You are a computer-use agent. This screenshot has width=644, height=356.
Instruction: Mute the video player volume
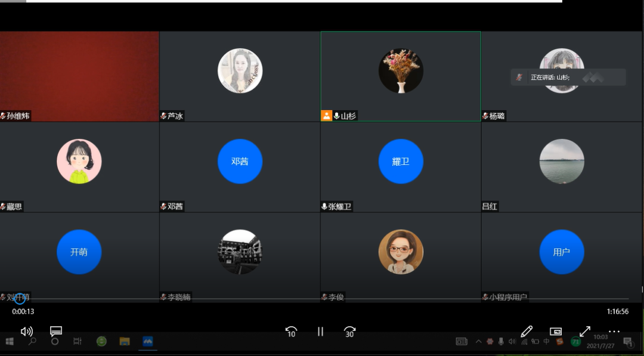[x=27, y=332]
